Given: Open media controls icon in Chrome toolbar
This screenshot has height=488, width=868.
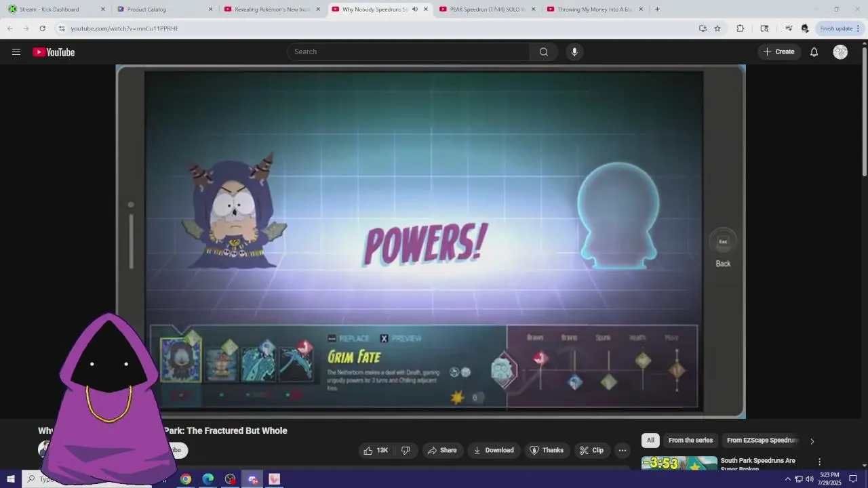Looking at the screenshot, I should tap(788, 28).
